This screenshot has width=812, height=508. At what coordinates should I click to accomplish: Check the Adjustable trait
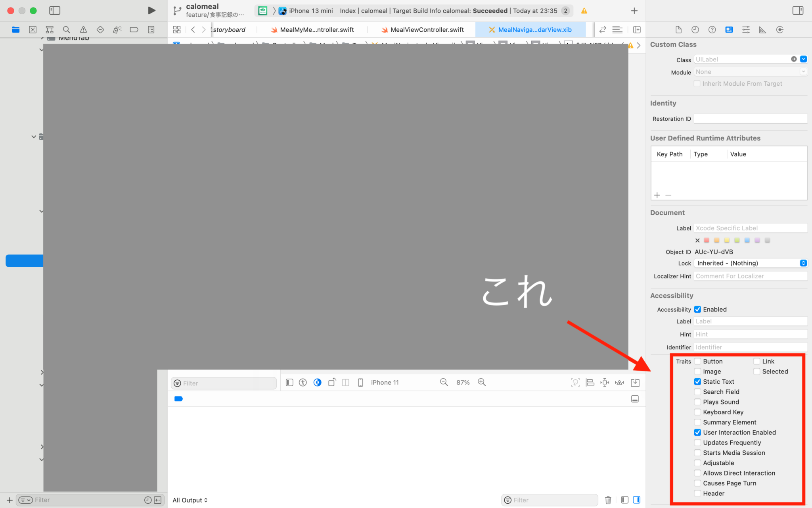(697, 463)
